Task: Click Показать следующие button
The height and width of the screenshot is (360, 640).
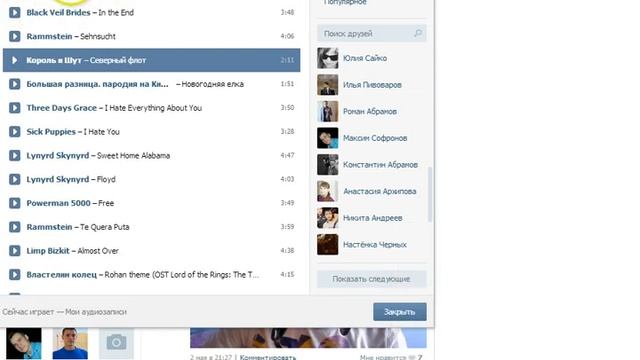Action: [371, 279]
